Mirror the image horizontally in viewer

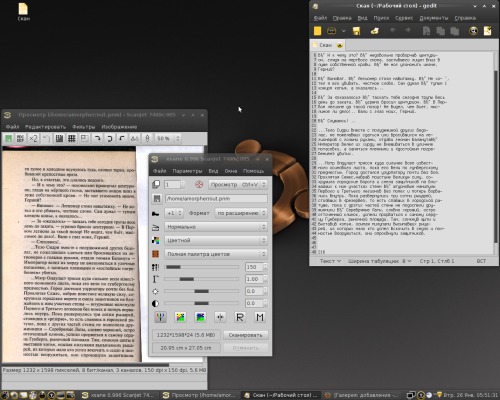click(x=135, y=138)
